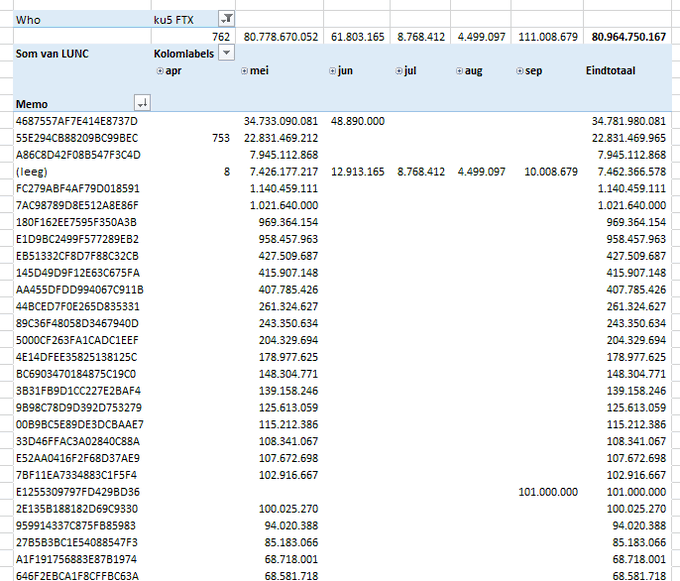Select the 'Som van LUNC' cell

pyautogui.click(x=52, y=54)
